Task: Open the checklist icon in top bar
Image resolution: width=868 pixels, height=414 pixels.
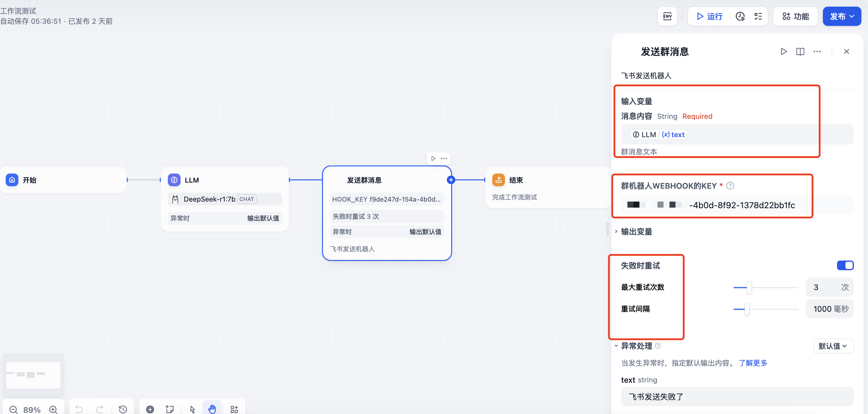Action: pos(758,16)
